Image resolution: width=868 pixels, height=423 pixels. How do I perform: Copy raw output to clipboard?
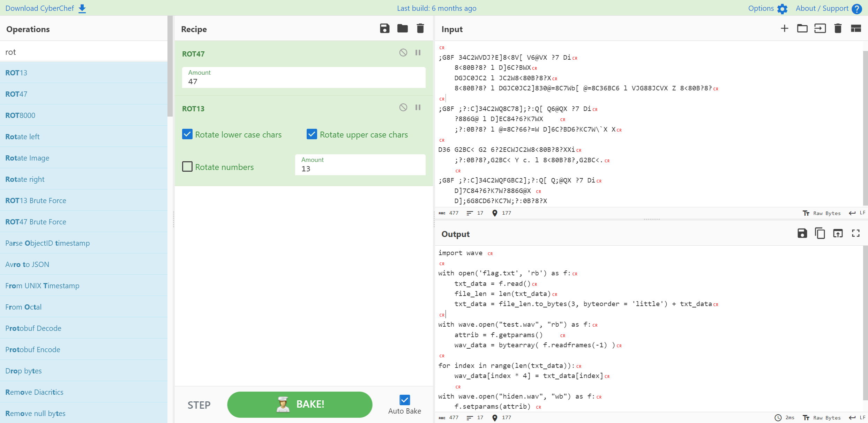pos(820,233)
